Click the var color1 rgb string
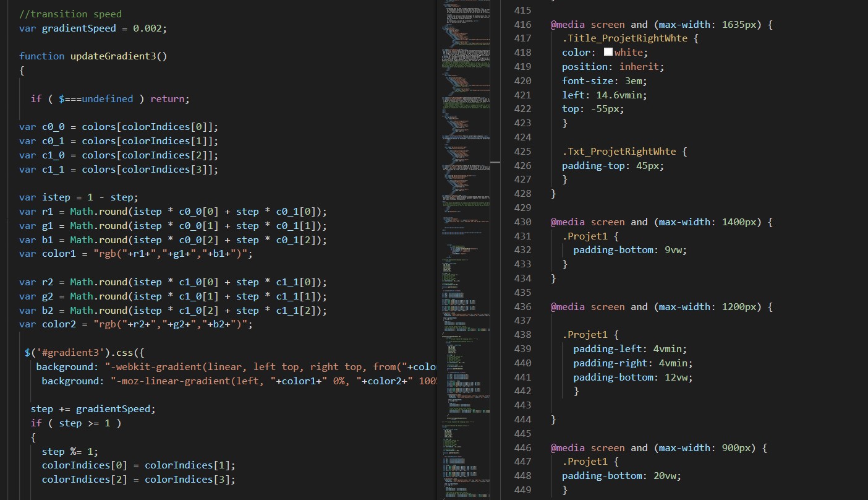Image resolution: width=868 pixels, height=500 pixels. pyautogui.click(x=136, y=254)
